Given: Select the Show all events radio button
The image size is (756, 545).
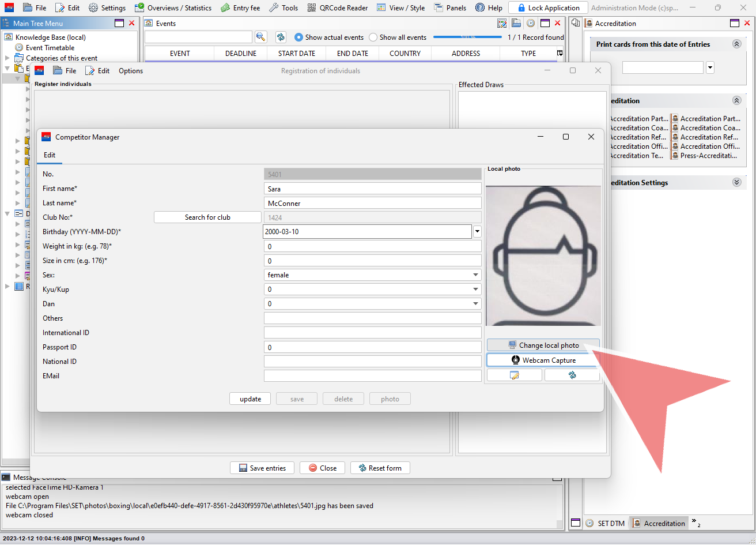Looking at the screenshot, I should [x=373, y=37].
